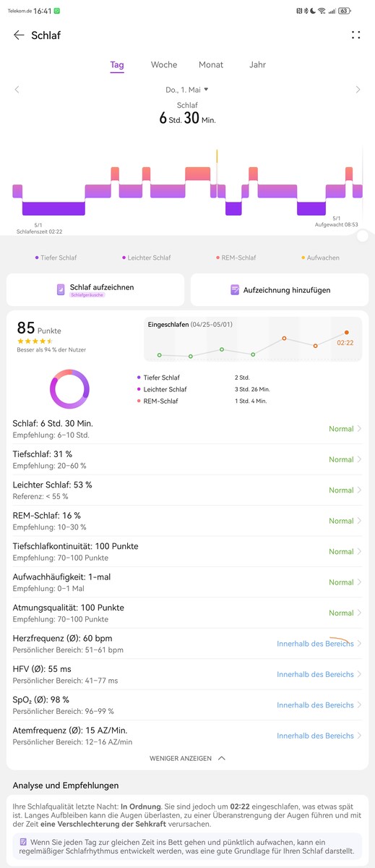Switch to the Monat tab

211,64
